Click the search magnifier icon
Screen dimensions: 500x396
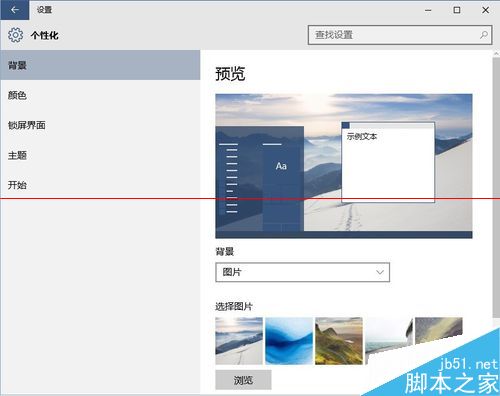point(483,35)
